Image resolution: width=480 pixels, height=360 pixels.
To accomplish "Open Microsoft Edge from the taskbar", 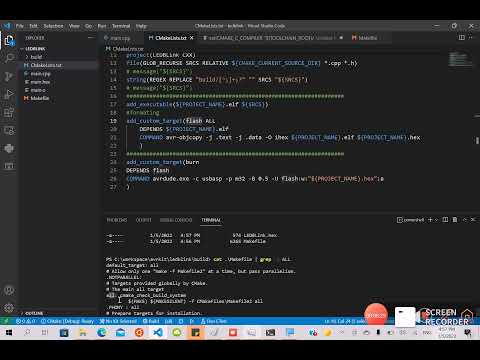I will (101, 333).
